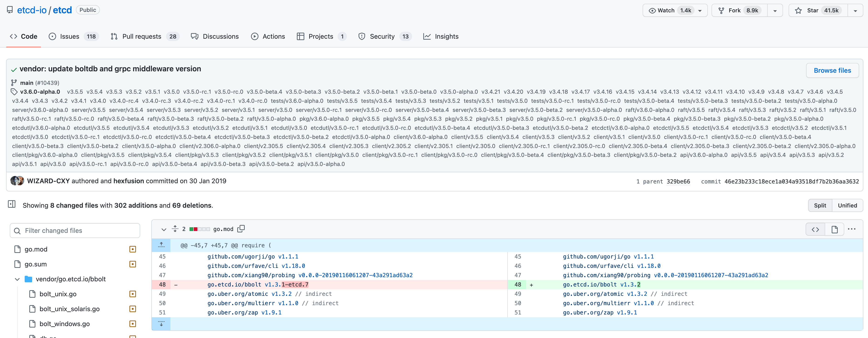This screenshot has width=868, height=338.
Task: Click the modified marker next to bolt_unix.go
Action: [133, 294]
